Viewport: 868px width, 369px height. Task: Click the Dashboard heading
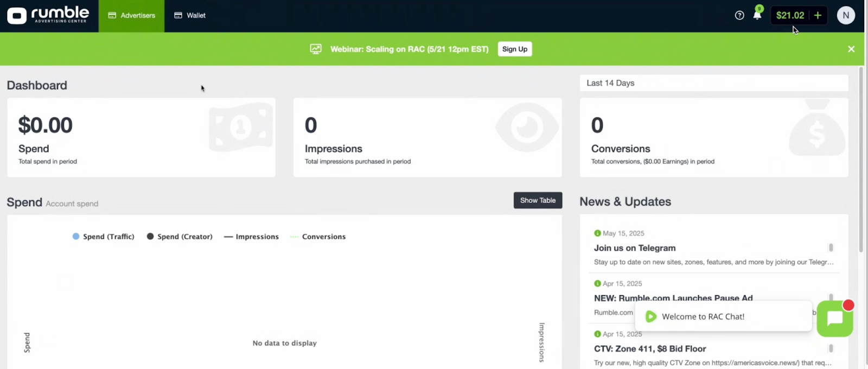pos(37,85)
